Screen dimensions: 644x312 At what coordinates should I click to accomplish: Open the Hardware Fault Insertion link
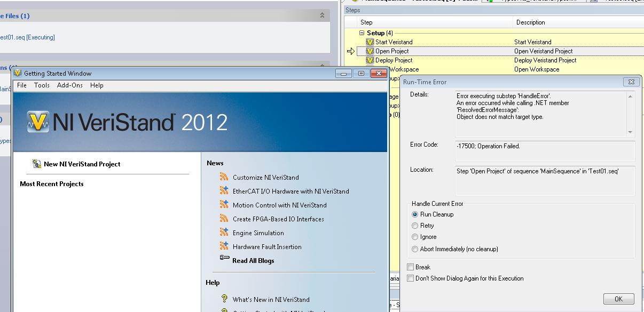tap(267, 247)
